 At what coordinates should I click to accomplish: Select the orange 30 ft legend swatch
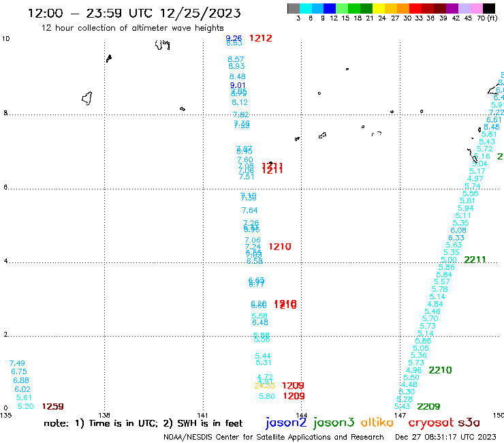(x=403, y=8)
